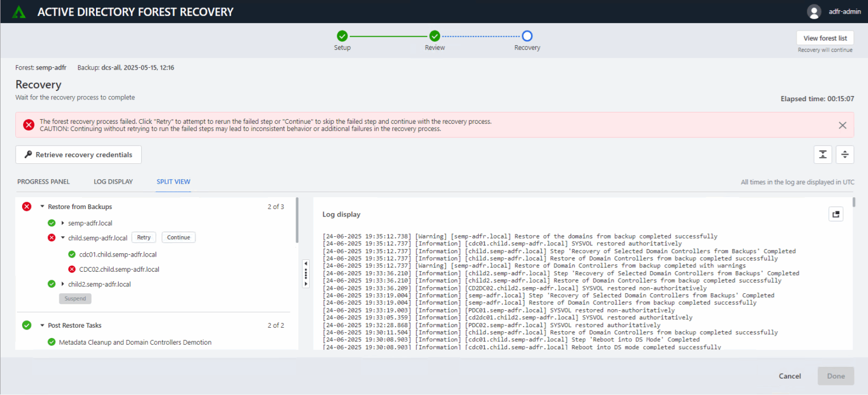Collapse the Post Restore Tasks section
Image resolution: width=868 pixels, height=395 pixels.
[42, 325]
